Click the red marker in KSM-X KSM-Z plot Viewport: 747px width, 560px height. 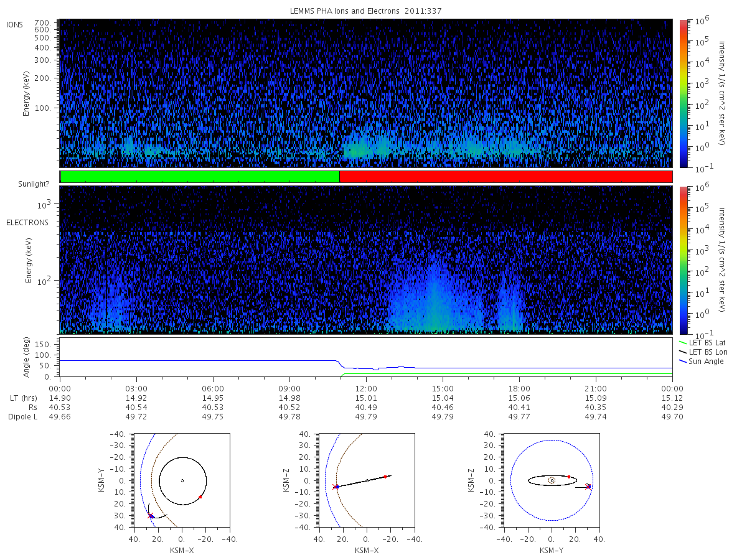pos(385,477)
